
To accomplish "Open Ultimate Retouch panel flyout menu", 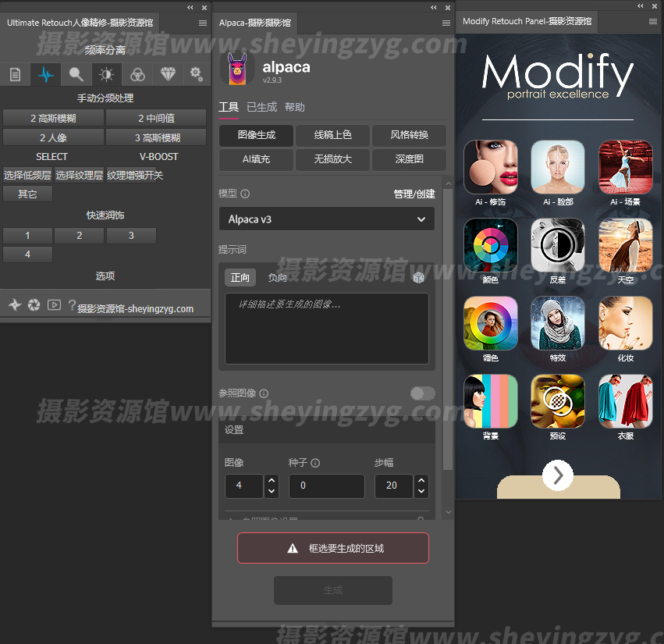I will point(203,23).
